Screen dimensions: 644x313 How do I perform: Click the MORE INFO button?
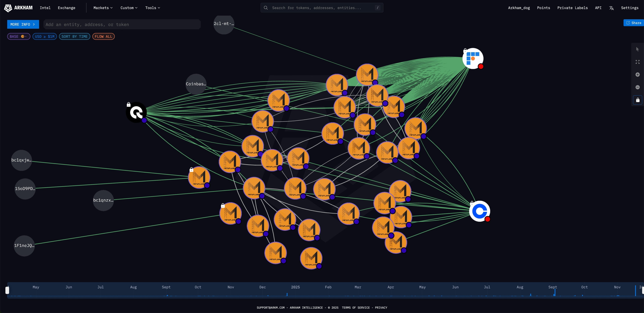click(x=23, y=24)
